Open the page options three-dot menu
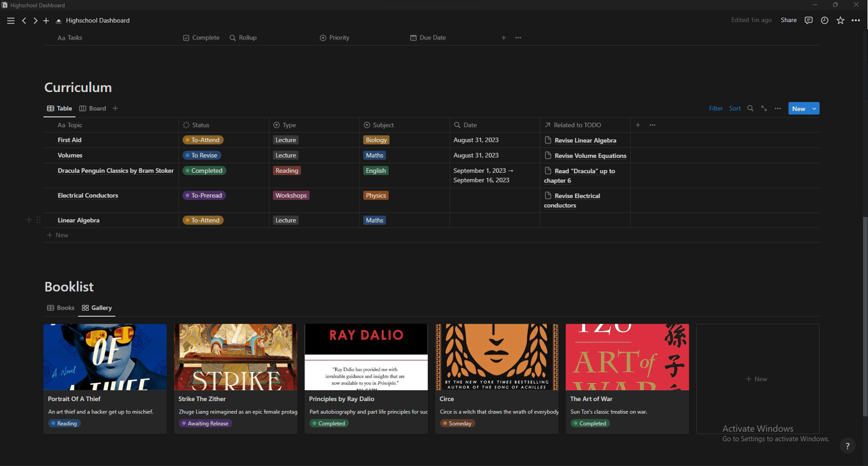 coord(856,20)
